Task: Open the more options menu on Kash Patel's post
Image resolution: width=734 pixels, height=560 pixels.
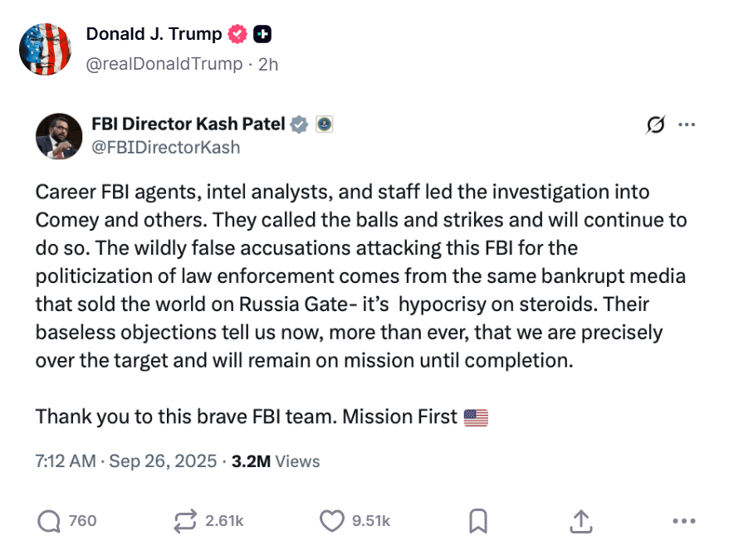Action: (686, 124)
